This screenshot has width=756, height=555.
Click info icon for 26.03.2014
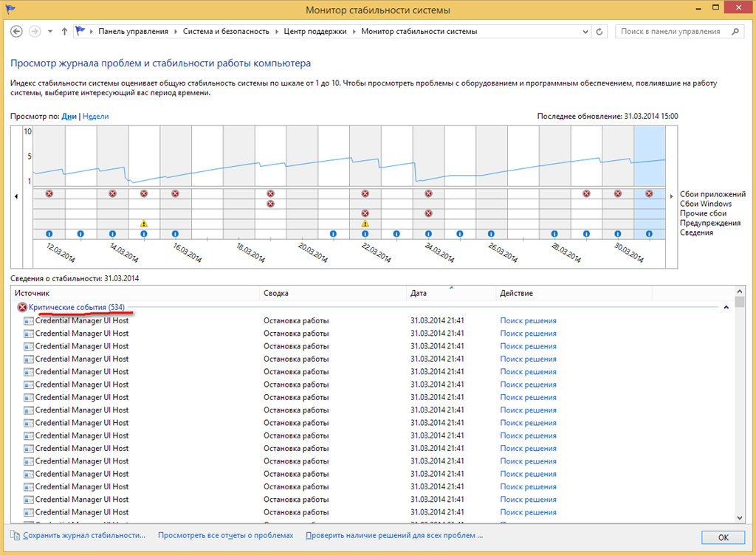coord(491,234)
